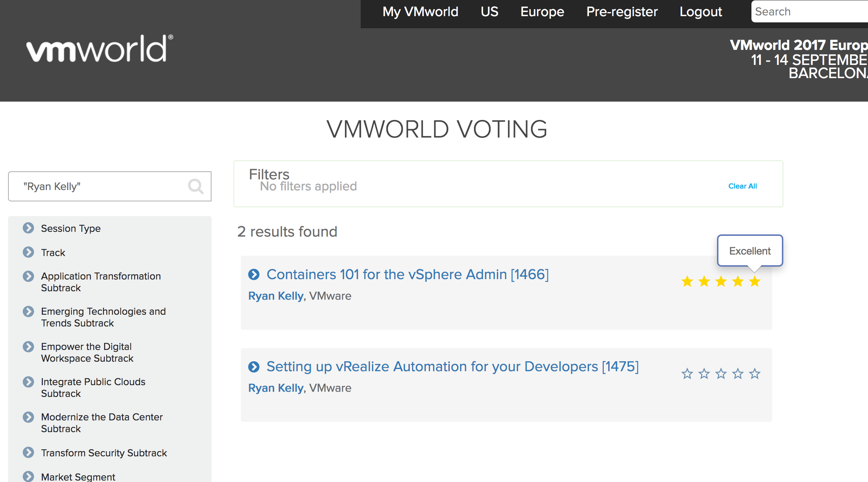Give vRealize Automation session five stars
The width and height of the screenshot is (868, 482).
(x=755, y=374)
